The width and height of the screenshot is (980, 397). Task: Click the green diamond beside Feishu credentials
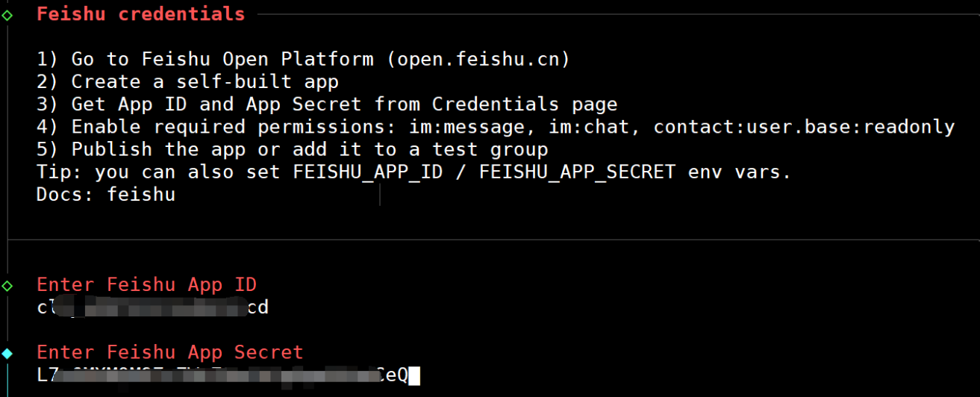(7, 14)
